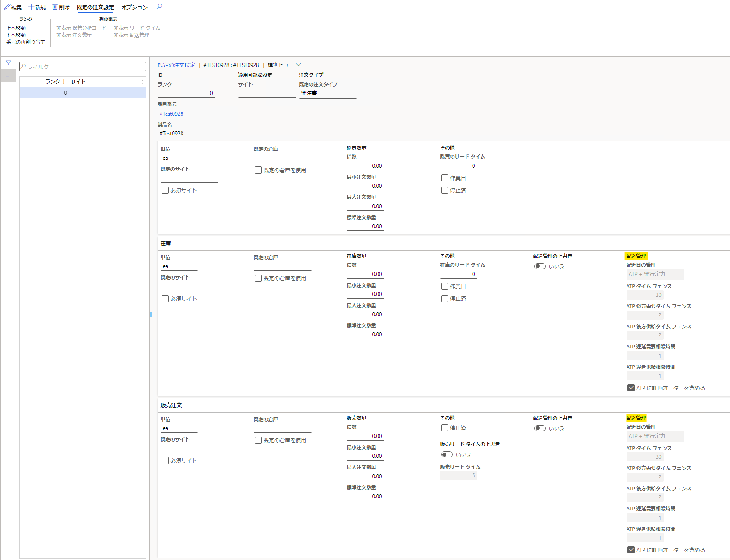Check 停止済 in 販売注文 section
The width and height of the screenshot is (730, 560).
445,428
